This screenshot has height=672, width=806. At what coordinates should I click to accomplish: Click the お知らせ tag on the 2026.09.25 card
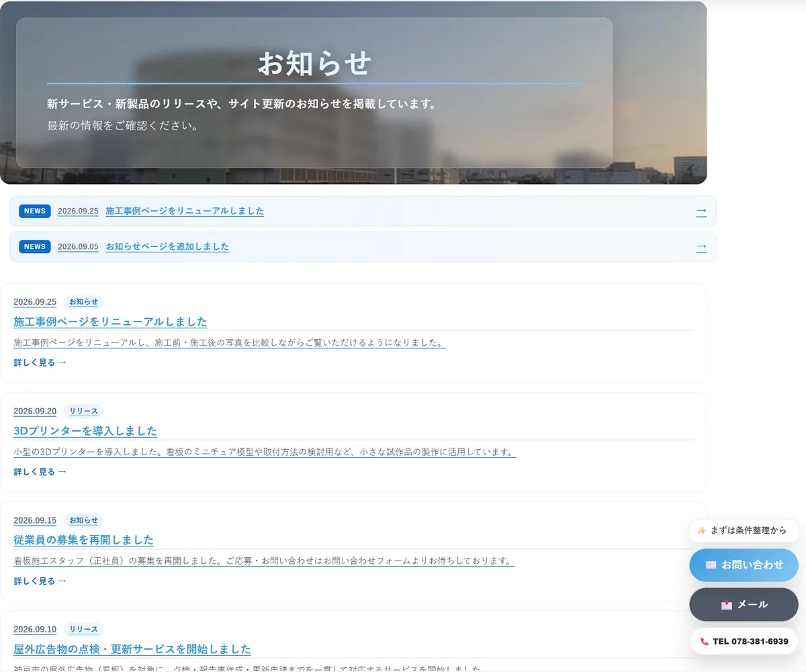pos(83,302)
